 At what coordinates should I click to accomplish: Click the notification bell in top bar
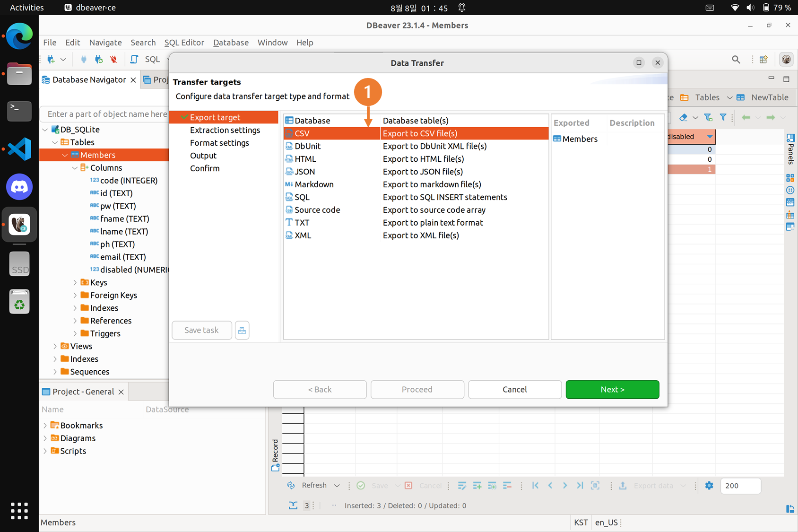click(x=462, y=8)
